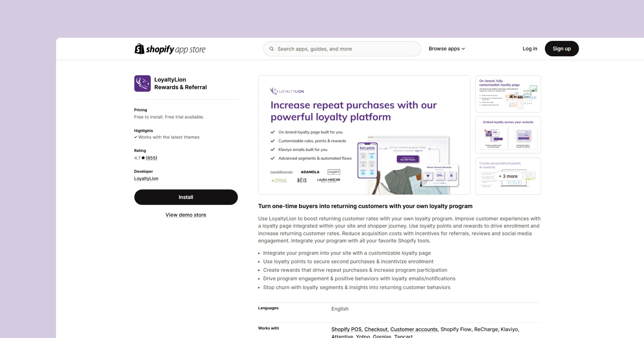Image resolution: width=644 pixels, height=338 pixels.
Task: Click Works with the latest themes highlight
Action: (x=167, y=137)
